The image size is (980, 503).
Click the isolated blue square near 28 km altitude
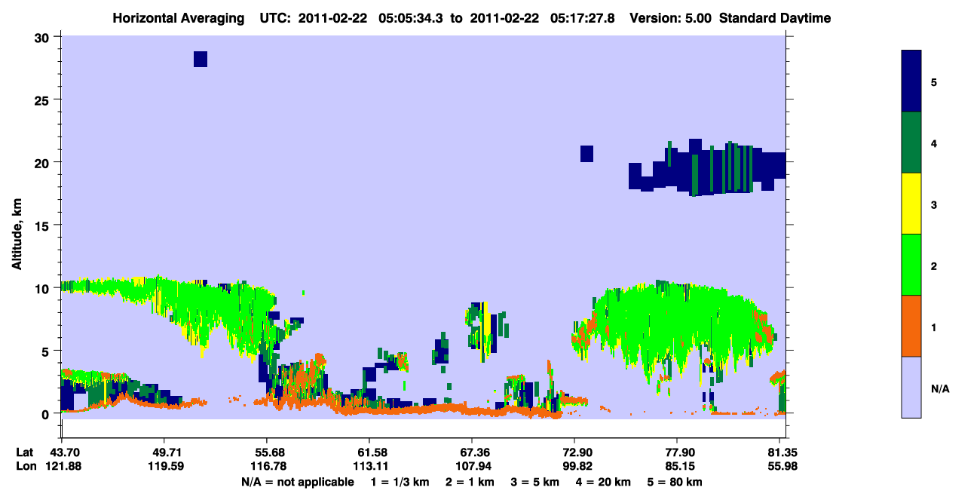[x=201, y=59]
